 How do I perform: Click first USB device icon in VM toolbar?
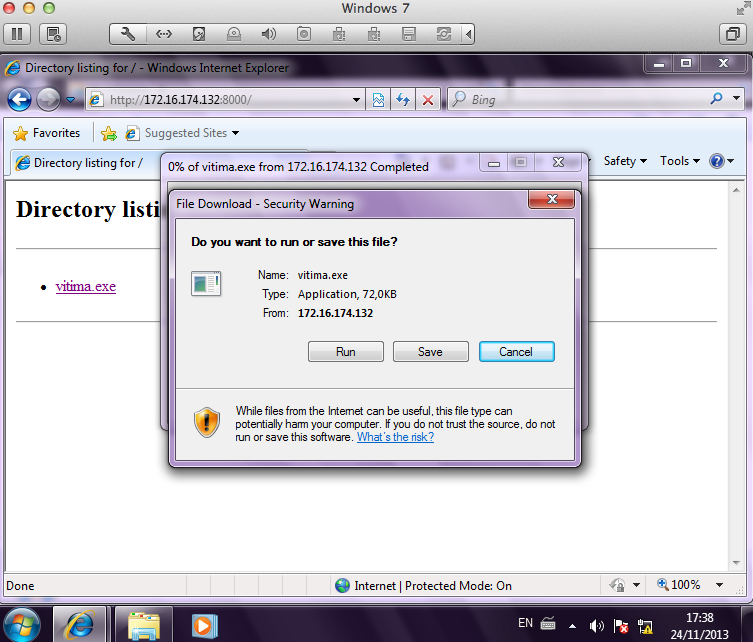point(339,34)
